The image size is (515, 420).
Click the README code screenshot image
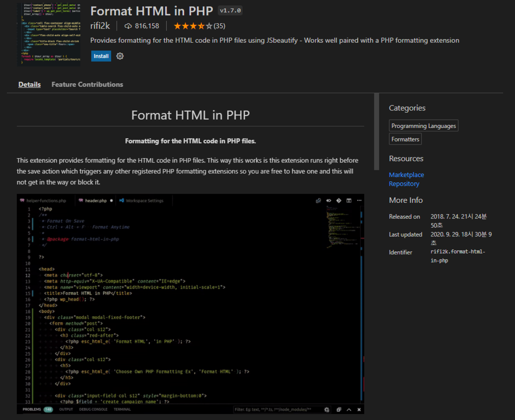click(190, 304)
